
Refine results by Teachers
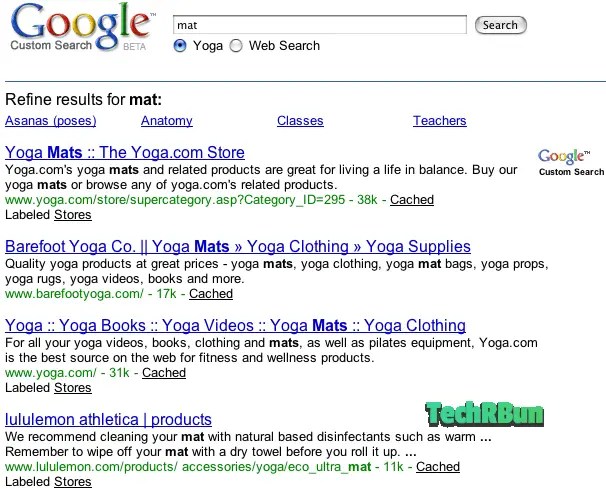click(439, 121)
